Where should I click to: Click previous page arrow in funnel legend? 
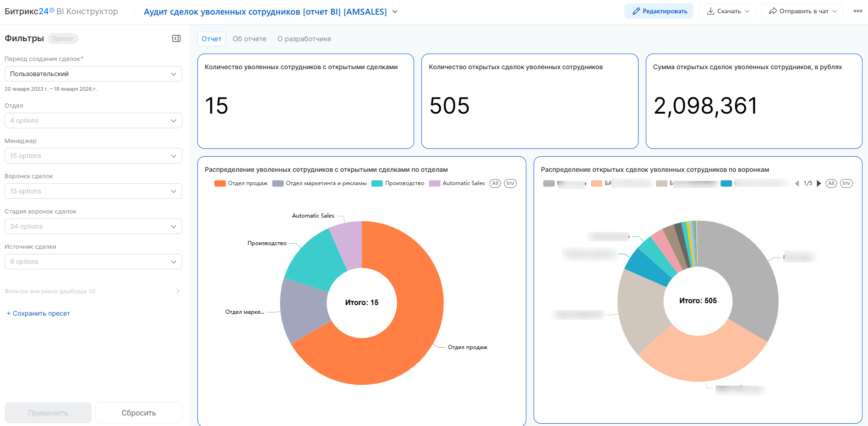[797, 183]
